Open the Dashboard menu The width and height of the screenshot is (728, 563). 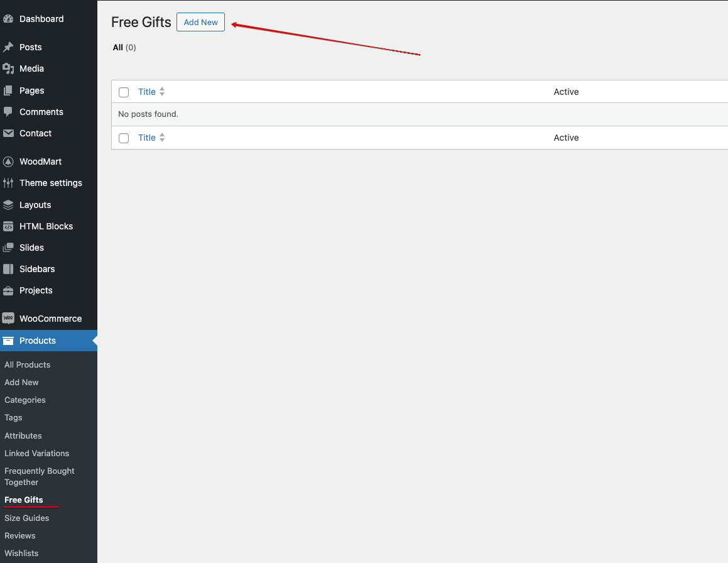coord(41,19)
